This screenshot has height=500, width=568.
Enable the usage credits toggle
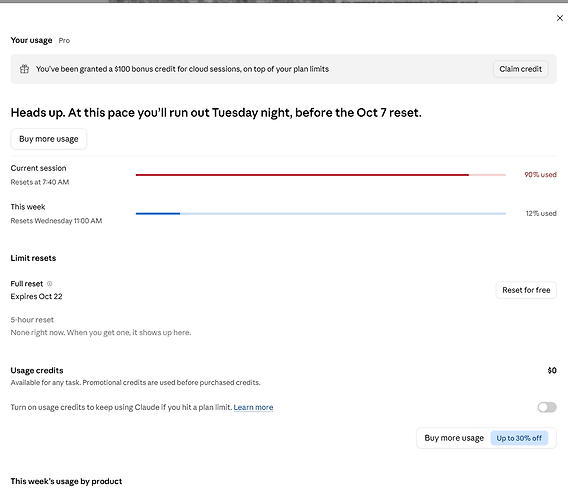(547, 407)
